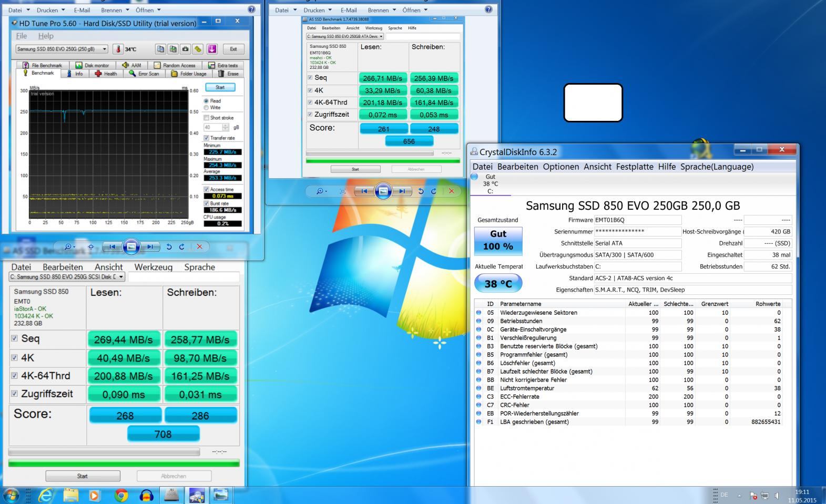
Task: Expand Datei menu above HD Tune image
Action: pyautogui.click(x=18, y=10)
